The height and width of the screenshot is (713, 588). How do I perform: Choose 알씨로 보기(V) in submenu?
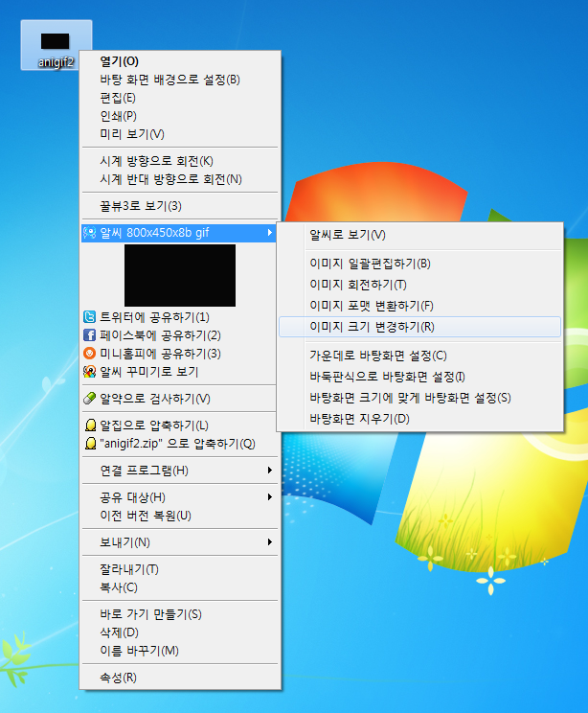[419, 235]
